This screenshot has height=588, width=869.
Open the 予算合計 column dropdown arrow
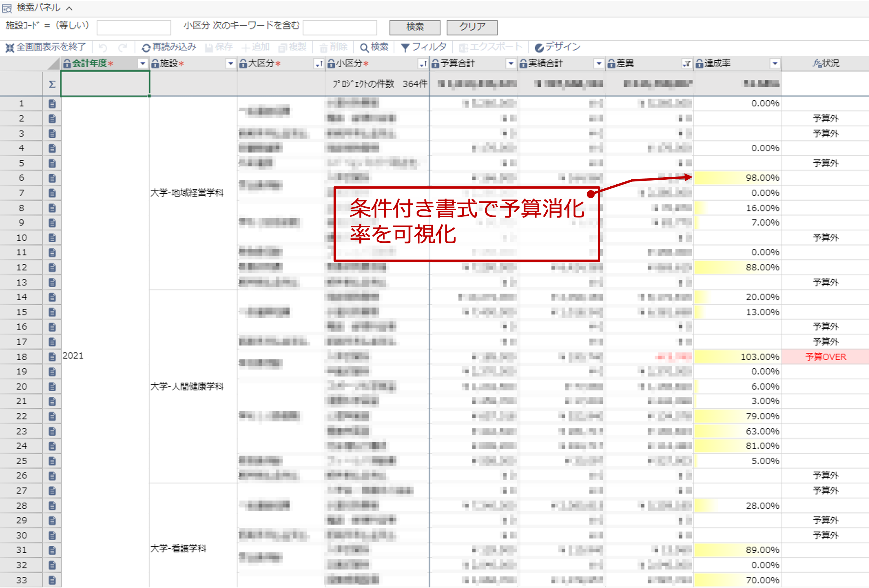pos(511,64)
